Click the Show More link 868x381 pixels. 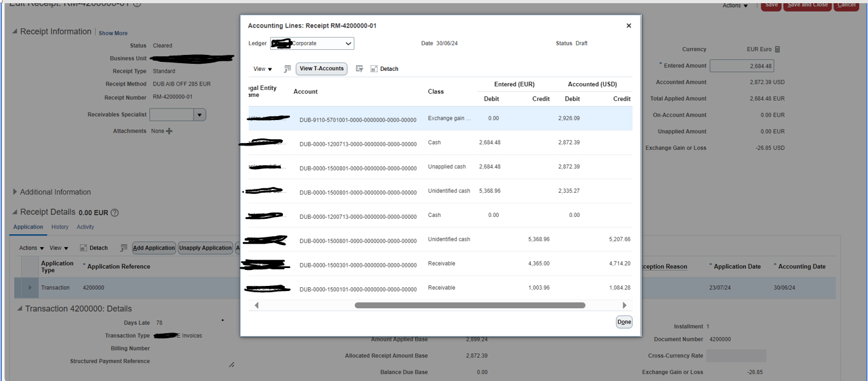tap(112, 33)
